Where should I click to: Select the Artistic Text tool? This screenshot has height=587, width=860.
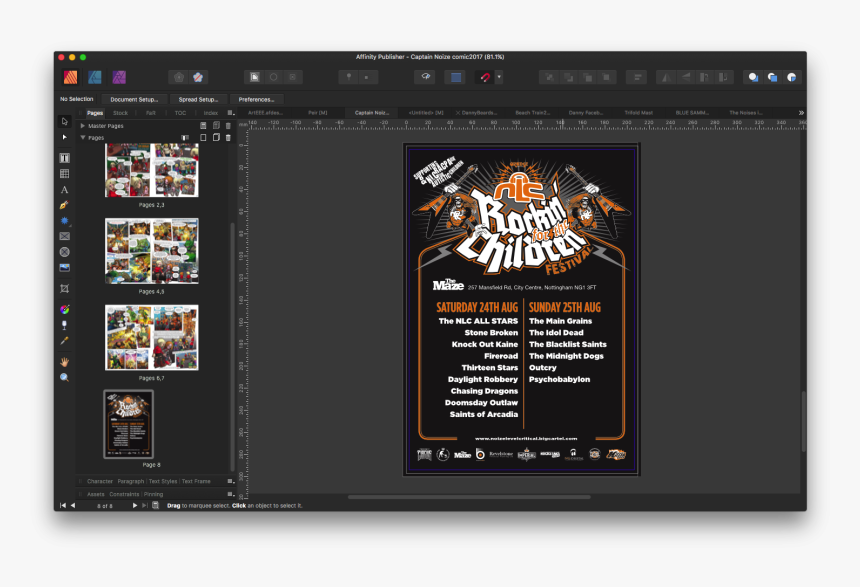64,190
